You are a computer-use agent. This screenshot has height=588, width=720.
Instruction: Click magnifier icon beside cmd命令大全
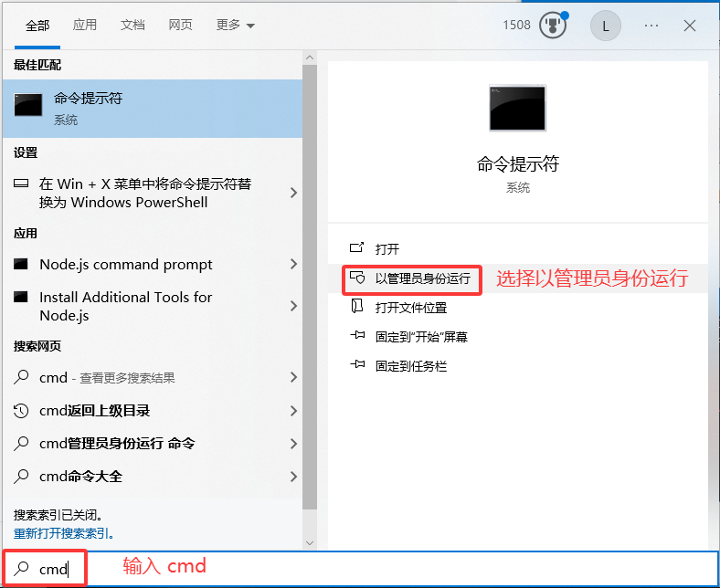pyautogui.click(x=21, y=477)
